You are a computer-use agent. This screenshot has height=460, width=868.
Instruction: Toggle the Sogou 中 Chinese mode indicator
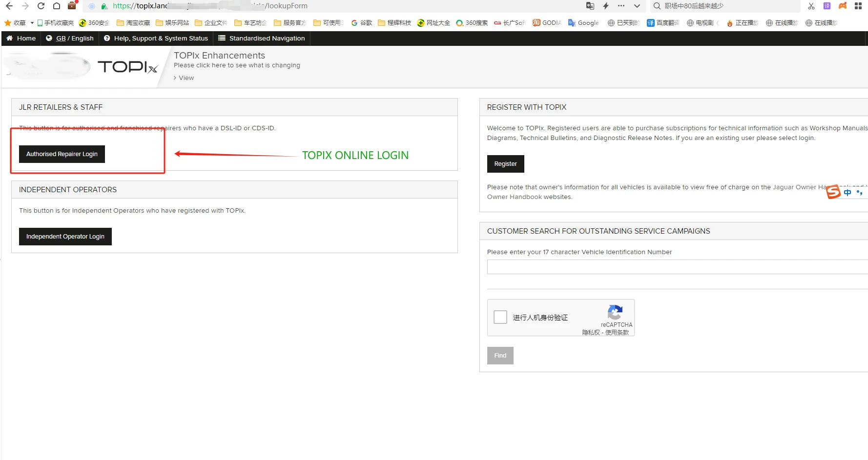[847, 192]
